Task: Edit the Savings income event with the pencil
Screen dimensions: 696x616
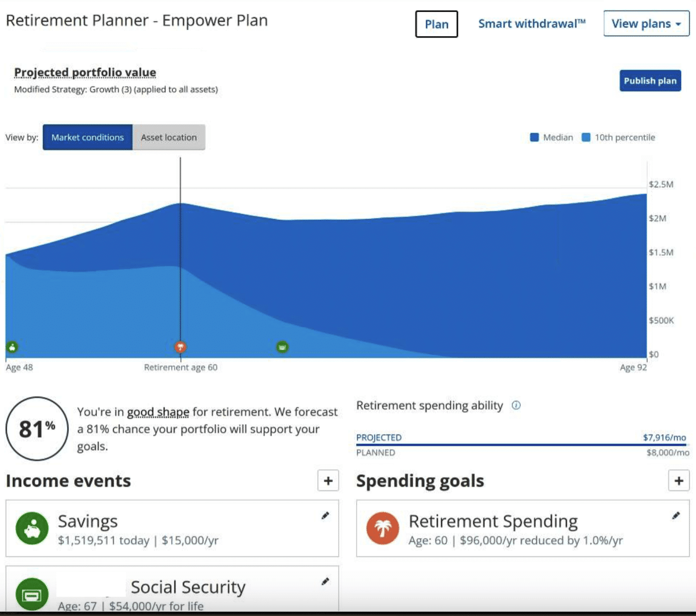Action: [x=325, y=515]
